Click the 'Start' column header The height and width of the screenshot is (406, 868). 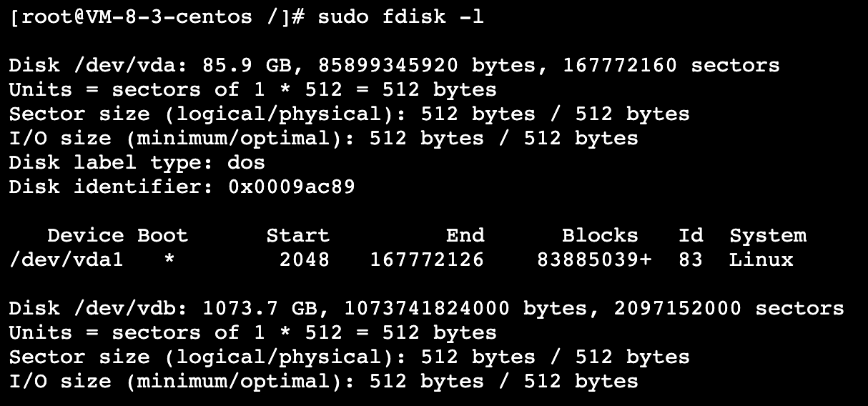297,235
